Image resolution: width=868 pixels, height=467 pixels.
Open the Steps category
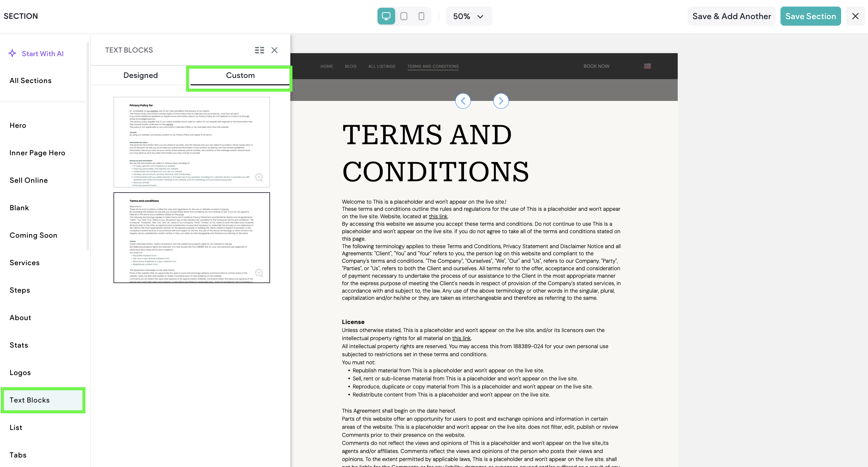pyautogui.click(x=20, y=290)
